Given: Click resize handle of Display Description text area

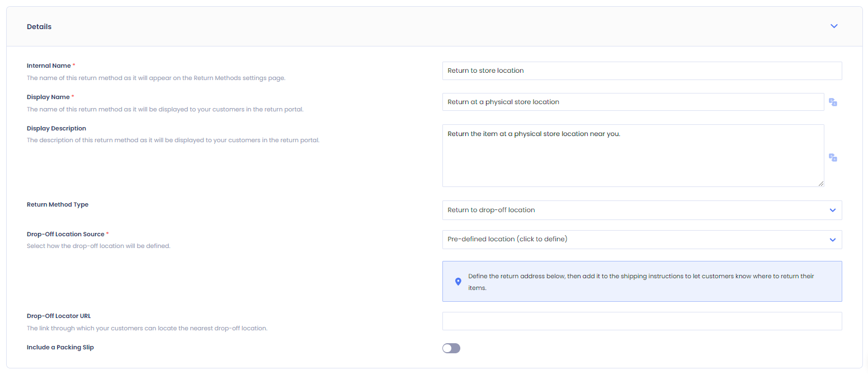Looking at the screenshot, I should click(820, 183).
